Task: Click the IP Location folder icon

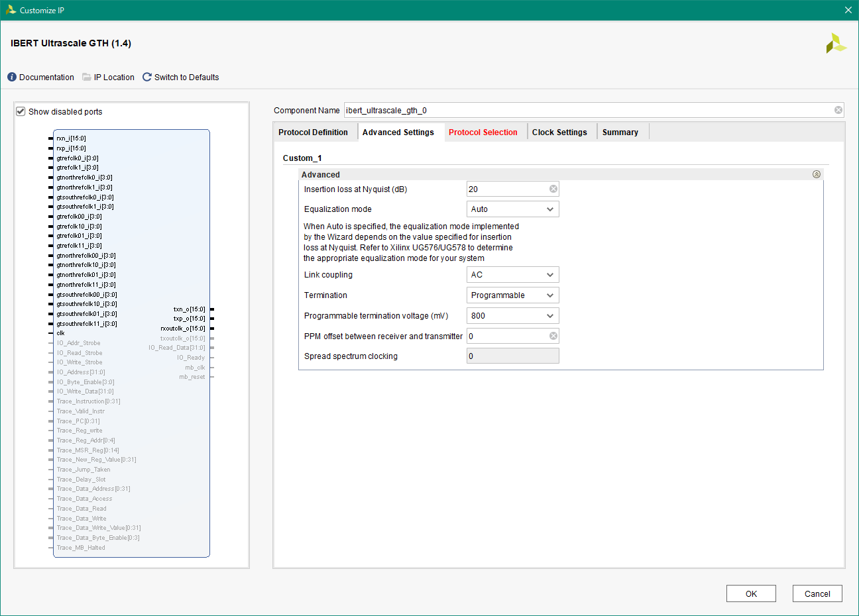Action: tap(87, 77)
